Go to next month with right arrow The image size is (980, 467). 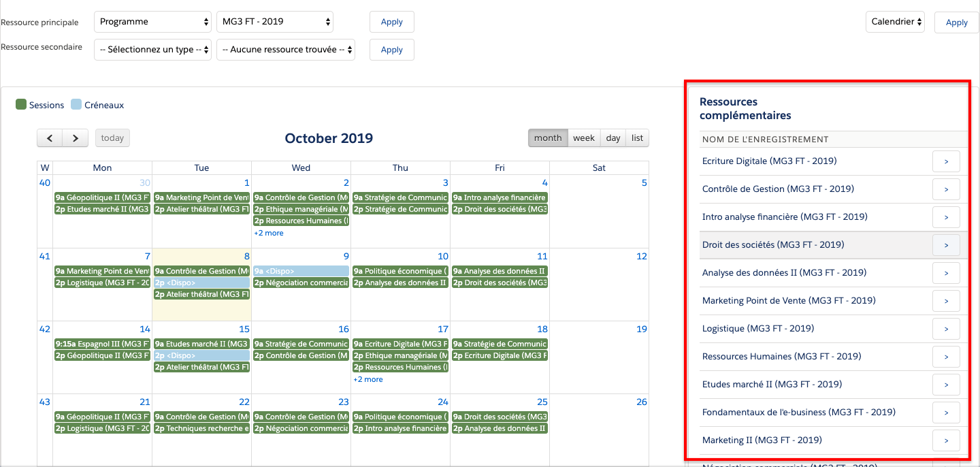click(76, 138)
